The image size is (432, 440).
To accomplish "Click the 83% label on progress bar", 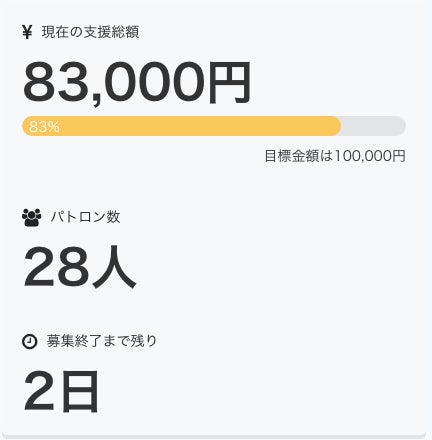I will [x=44, y=127].
